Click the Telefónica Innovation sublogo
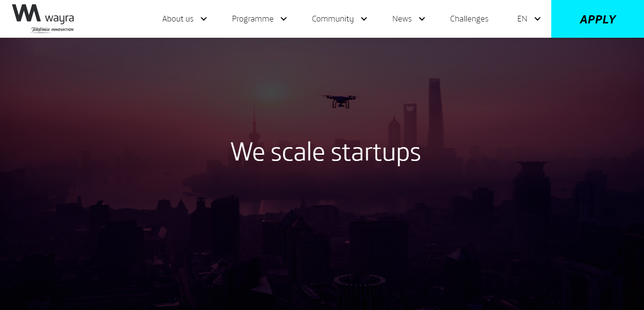Viewport: 644px width, 310px height. (x=52, y=29)
